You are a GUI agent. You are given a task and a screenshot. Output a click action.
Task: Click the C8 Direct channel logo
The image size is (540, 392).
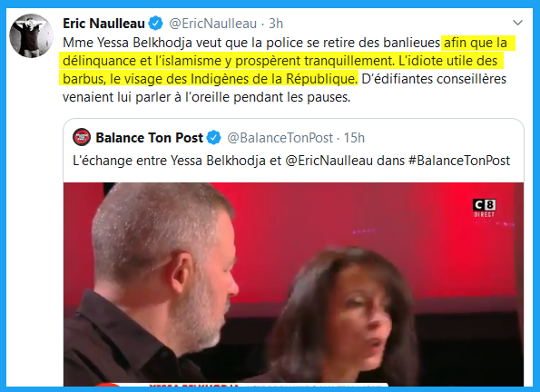coord(485,209)
